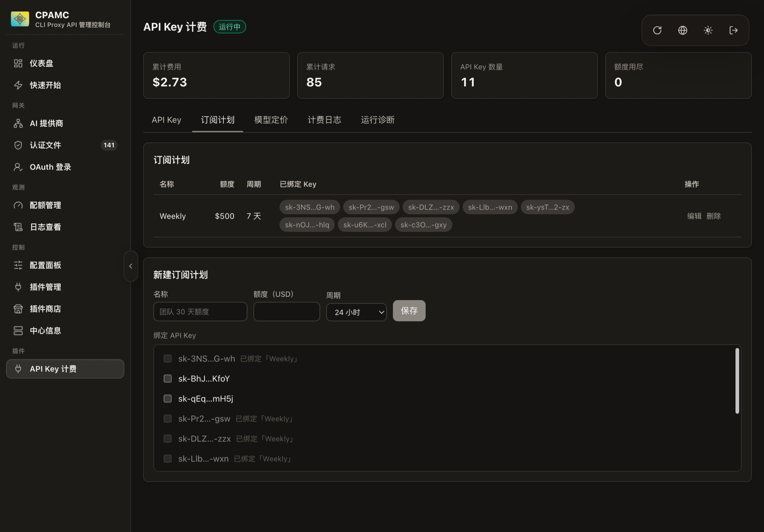Click the 配额管理 gauge icon

coord(18,205)
